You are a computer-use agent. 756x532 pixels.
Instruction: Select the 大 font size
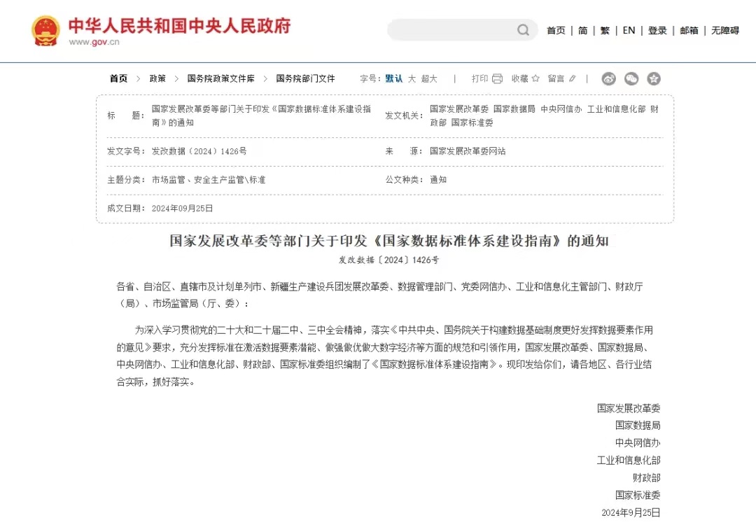pyautogui.click(x=412, y=78)
